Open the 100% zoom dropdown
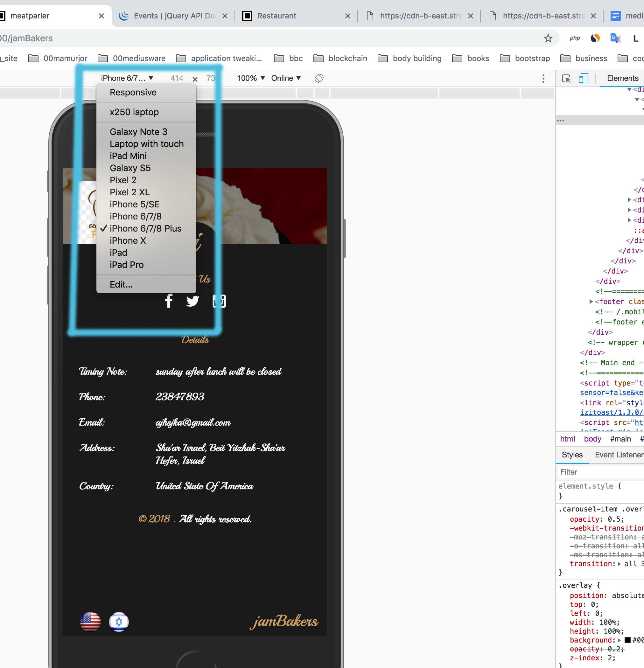 click(x=251, y=78)
